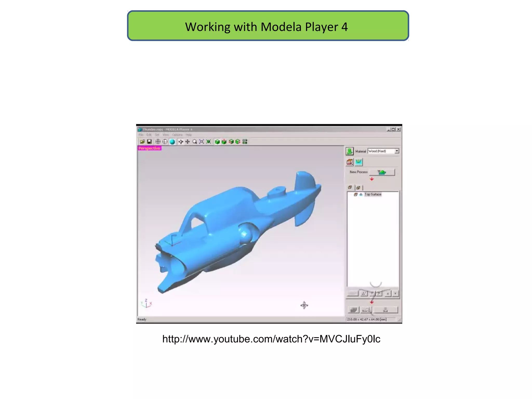Screen dimensions: 532x399
Task: Click the grey toolpath preview button
Action: (354, 310)
